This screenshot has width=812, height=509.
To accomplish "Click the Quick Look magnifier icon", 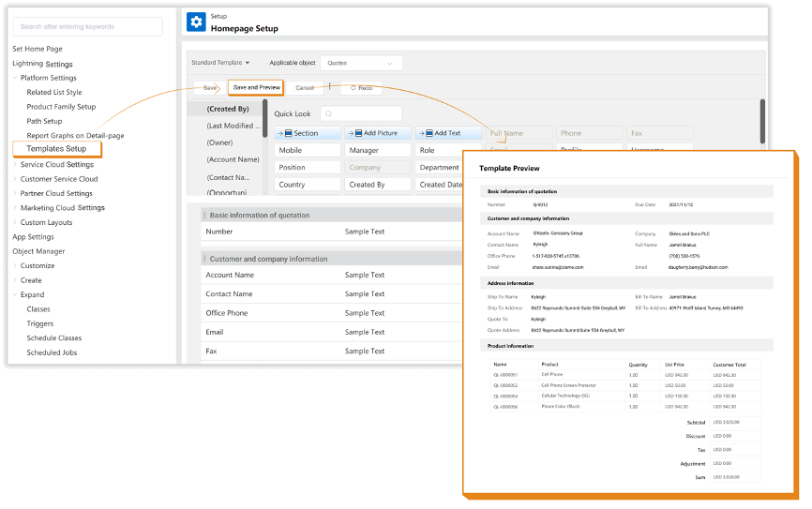I will tap(329, 113).
